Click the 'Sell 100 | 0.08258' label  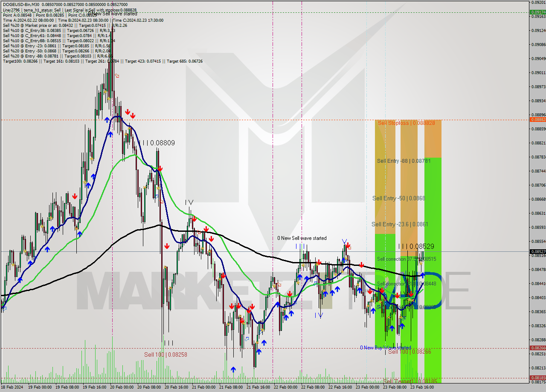pyautogui.click(x=166, y=355)
